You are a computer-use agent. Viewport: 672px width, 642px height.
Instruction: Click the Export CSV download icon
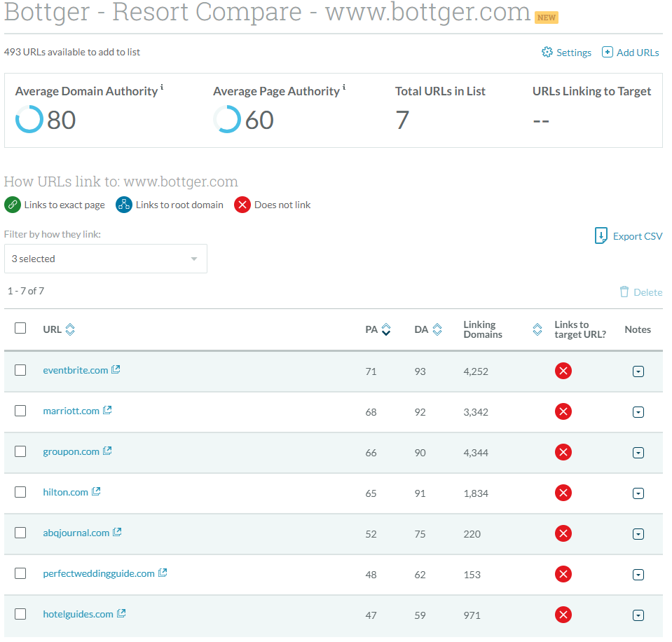click(601, 235)
